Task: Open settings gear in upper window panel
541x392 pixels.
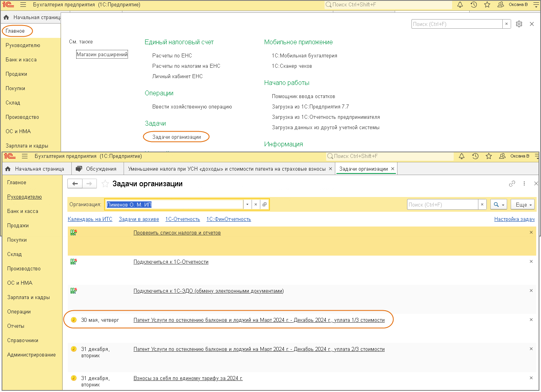Action: click(x=519, y=24)
